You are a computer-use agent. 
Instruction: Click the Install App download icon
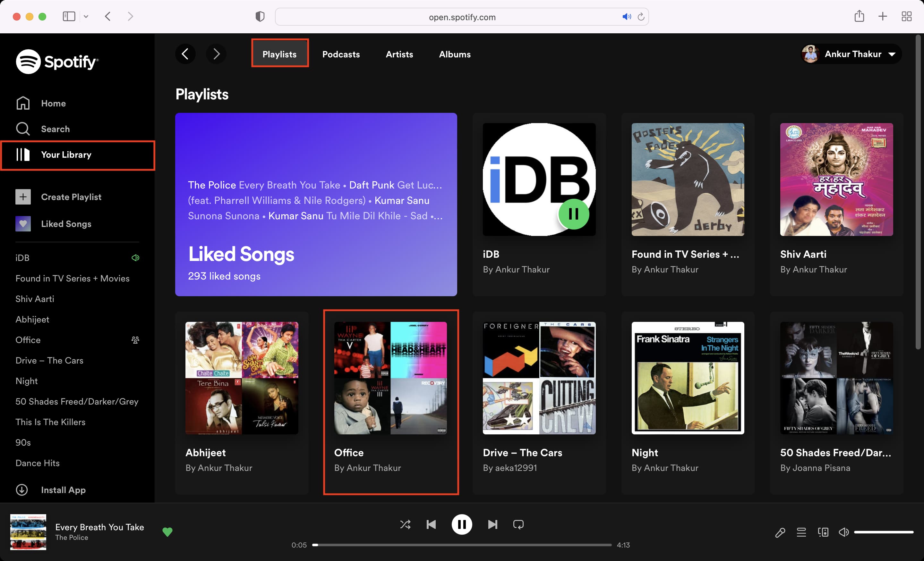pos(22,490)
